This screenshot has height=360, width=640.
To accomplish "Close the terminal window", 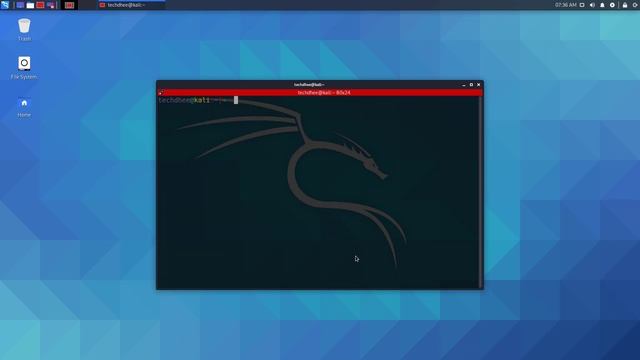I will [x=479, y=85].
